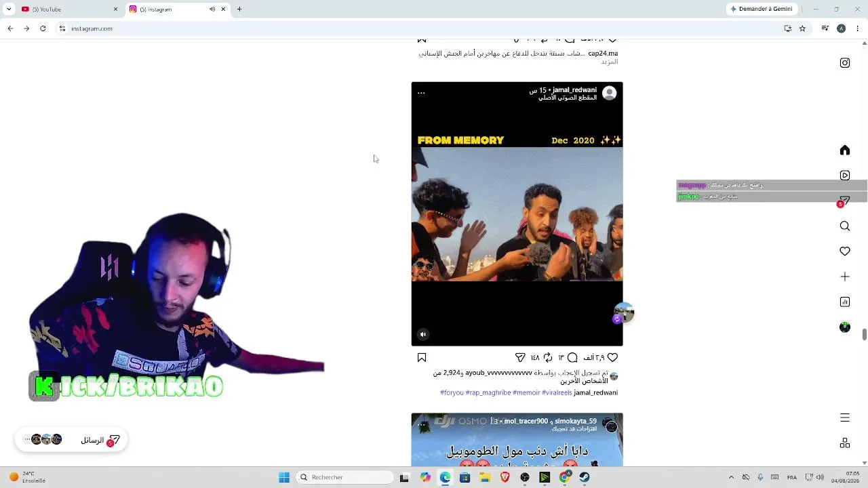Expand the Chrome tab search dropdown

click(9, 9)
